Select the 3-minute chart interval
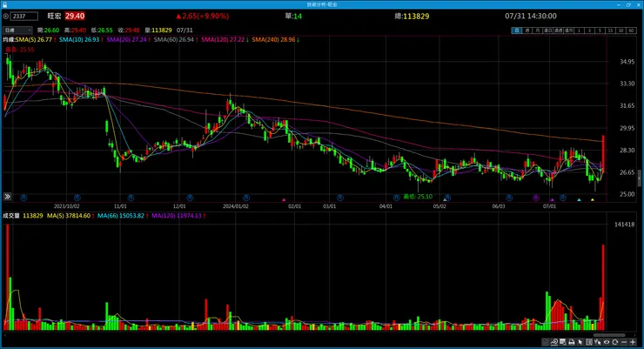This screenshot has height=349, width=644. tap(590, 30)
